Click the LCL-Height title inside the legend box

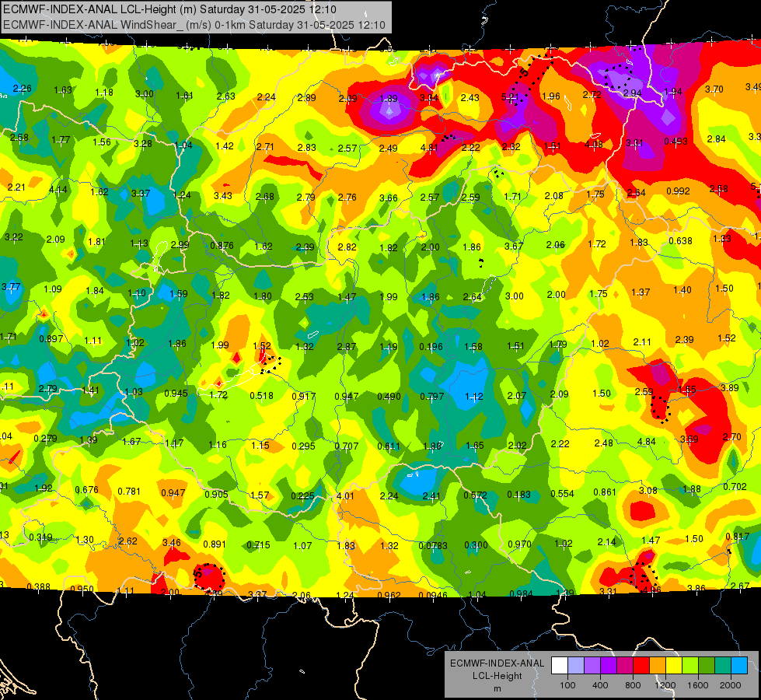coord(497,676)
